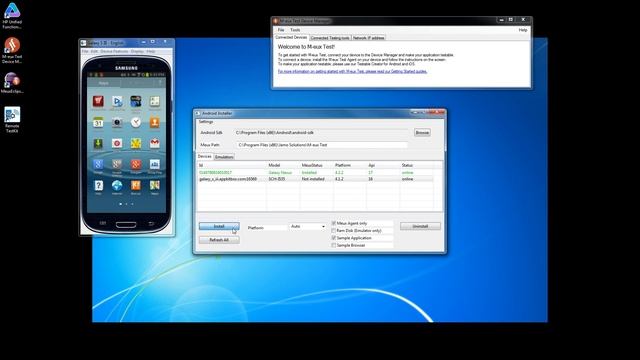Viewport: 640px width, 360px height.
Task: Tap the Internet globe app on phone
Action: pyautogui.click(x=117, y=185)
